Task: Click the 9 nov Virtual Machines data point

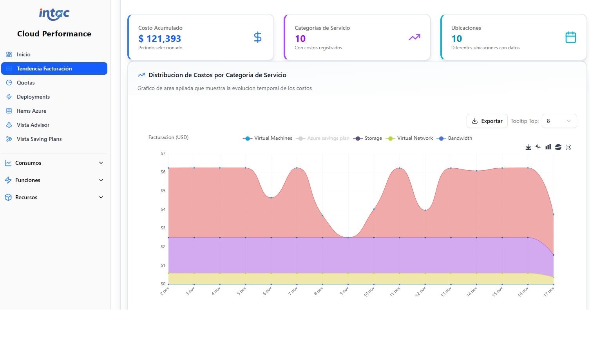Action: pyautogui.click(x=348, y=238)
